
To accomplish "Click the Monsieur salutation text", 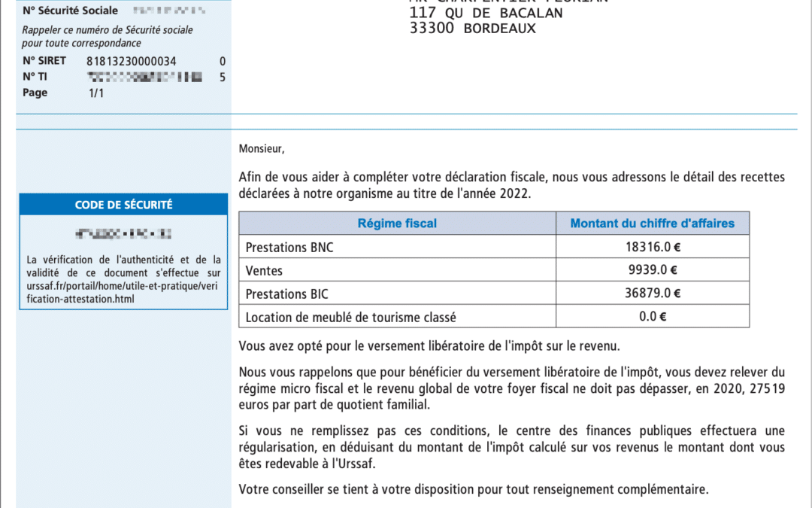I will coord(262,149).
